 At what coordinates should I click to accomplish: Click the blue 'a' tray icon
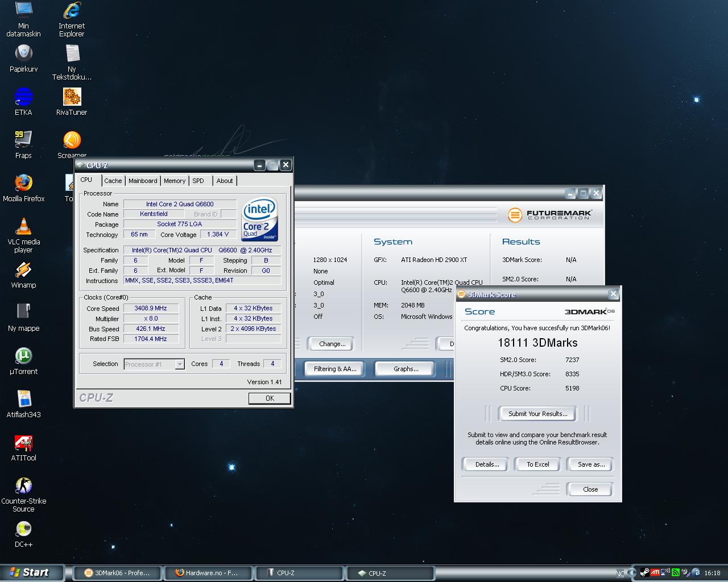click(x=695, y=573)
